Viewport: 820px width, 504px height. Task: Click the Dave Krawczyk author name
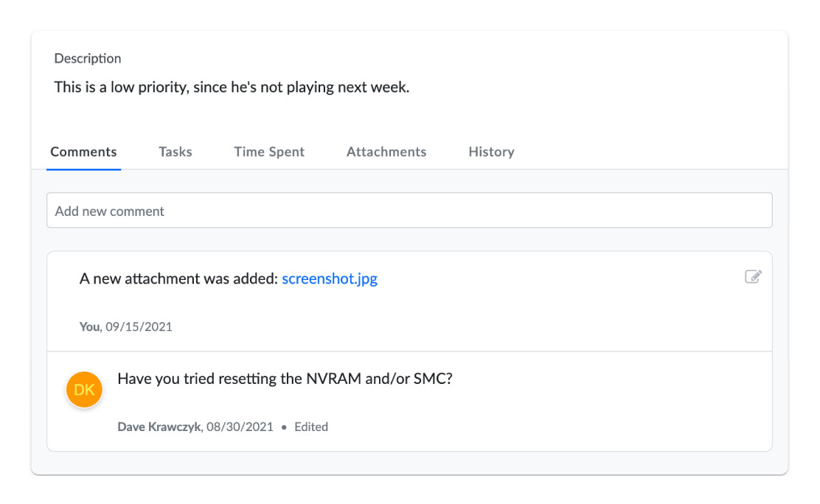pos(159,427)
